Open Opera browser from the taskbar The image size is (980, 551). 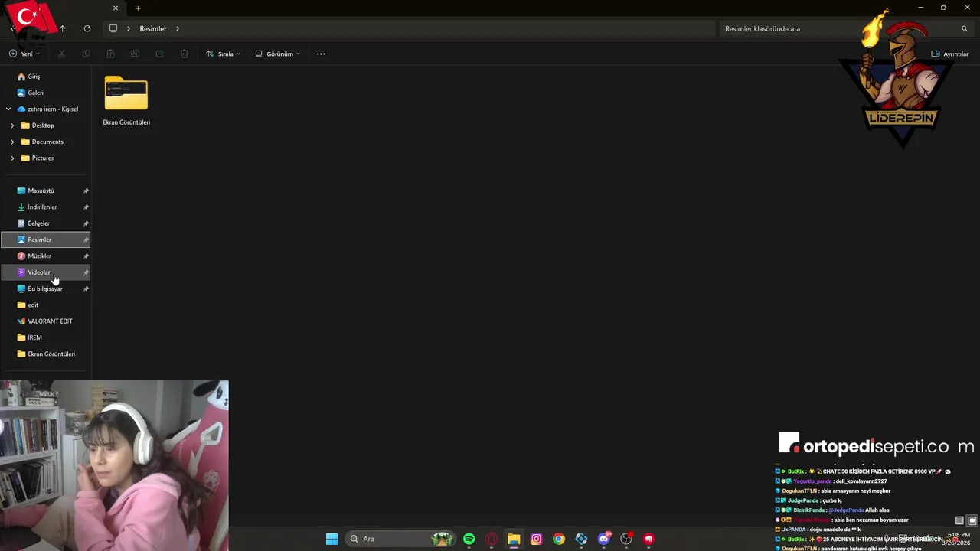pyautogui.click(x=492, y=539)
